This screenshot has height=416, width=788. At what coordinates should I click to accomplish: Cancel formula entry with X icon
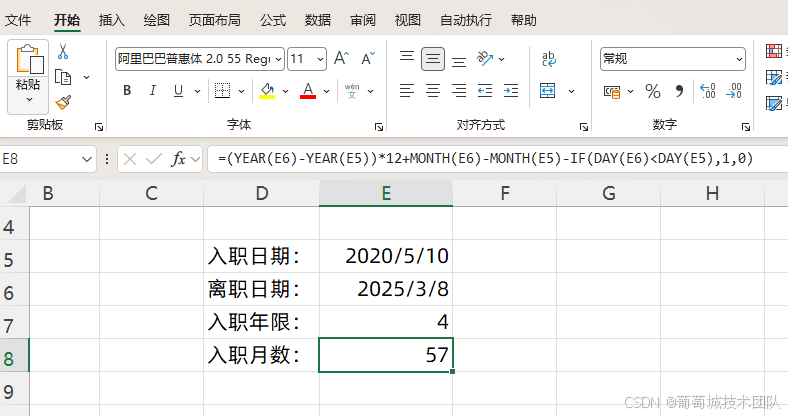click(130, 159)
